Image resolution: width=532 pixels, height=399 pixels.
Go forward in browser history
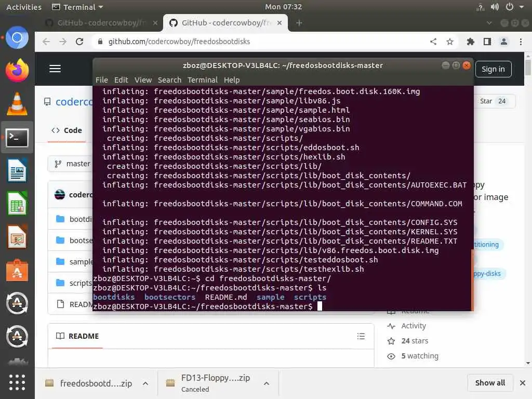click(63, 42)
